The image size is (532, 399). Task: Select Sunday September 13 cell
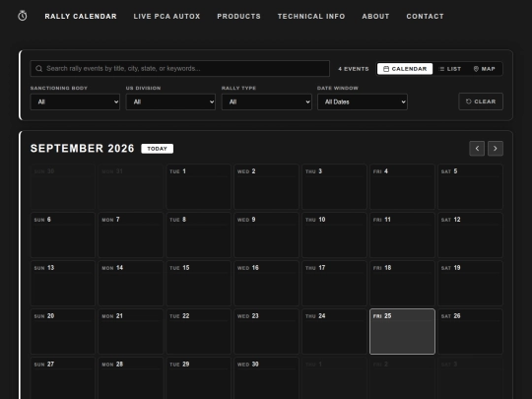63,284
